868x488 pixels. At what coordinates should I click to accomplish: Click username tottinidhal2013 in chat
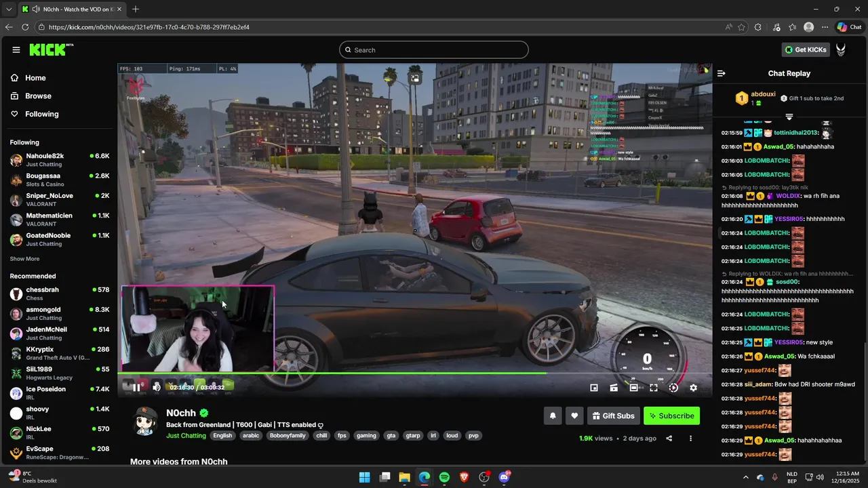click(796, 133)
